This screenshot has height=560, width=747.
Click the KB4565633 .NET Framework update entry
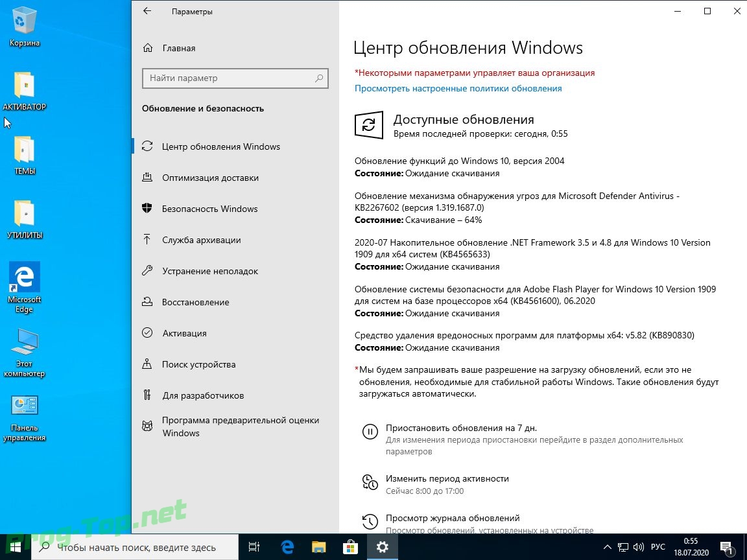click(x=532, y=254)
